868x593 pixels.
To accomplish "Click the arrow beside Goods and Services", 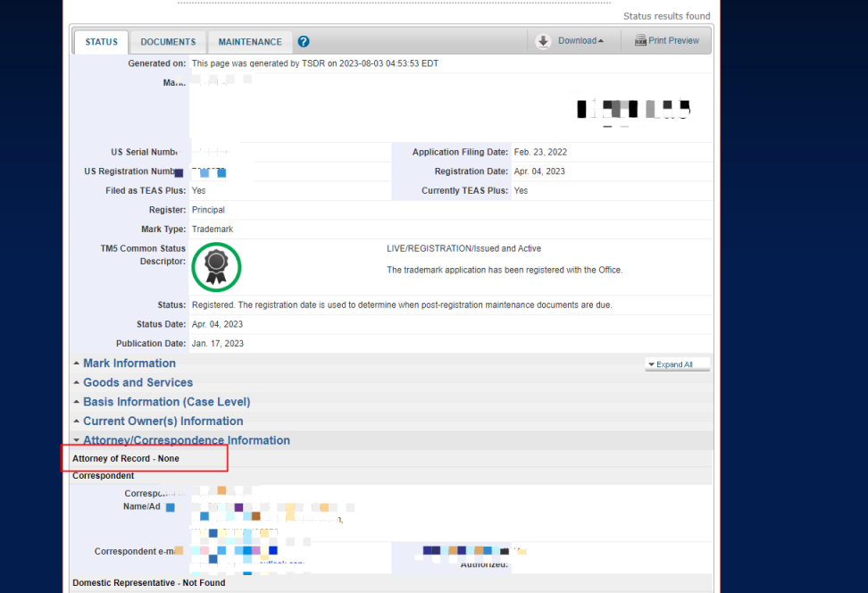I will pyautogui.click(x=77, y=383).
